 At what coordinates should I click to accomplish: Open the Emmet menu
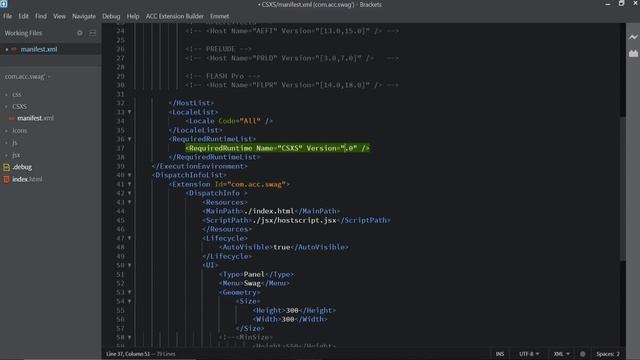[219, 16]
